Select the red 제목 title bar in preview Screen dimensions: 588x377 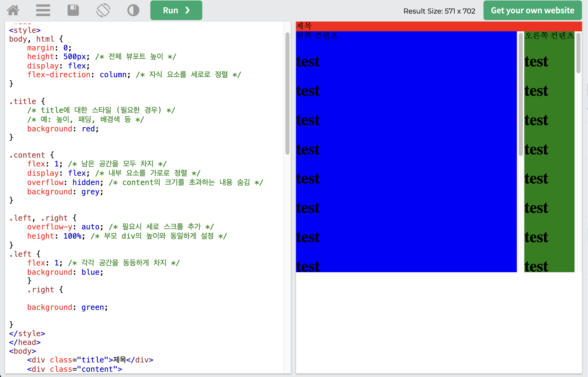(x=439, y=26)
